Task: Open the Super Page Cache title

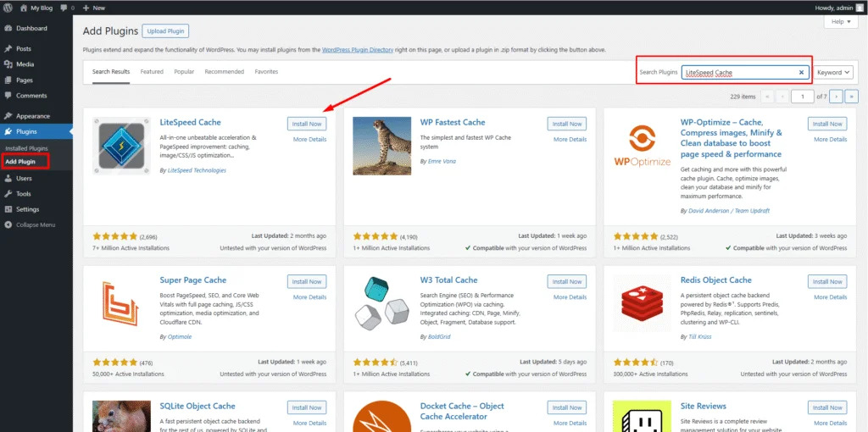Action: click(192, 280)
